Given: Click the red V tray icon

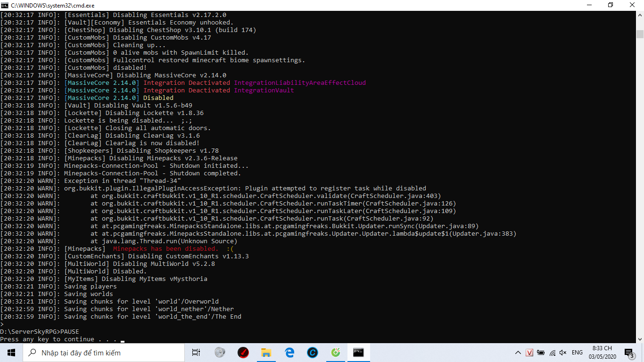Looking at the screenshot, I should point(529,353).
